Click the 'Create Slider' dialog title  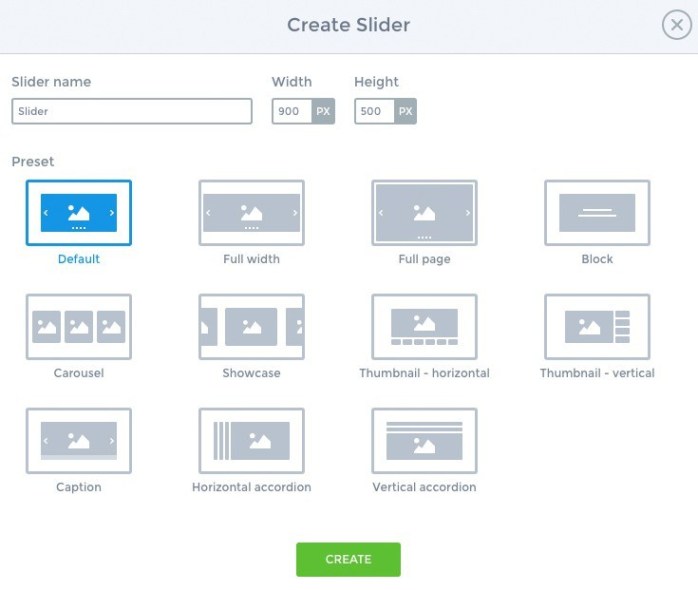pos(348,25)
